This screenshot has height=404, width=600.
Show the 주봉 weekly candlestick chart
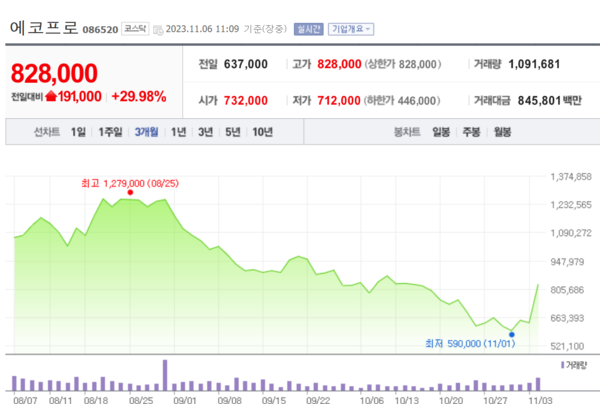tap(471, 132)
